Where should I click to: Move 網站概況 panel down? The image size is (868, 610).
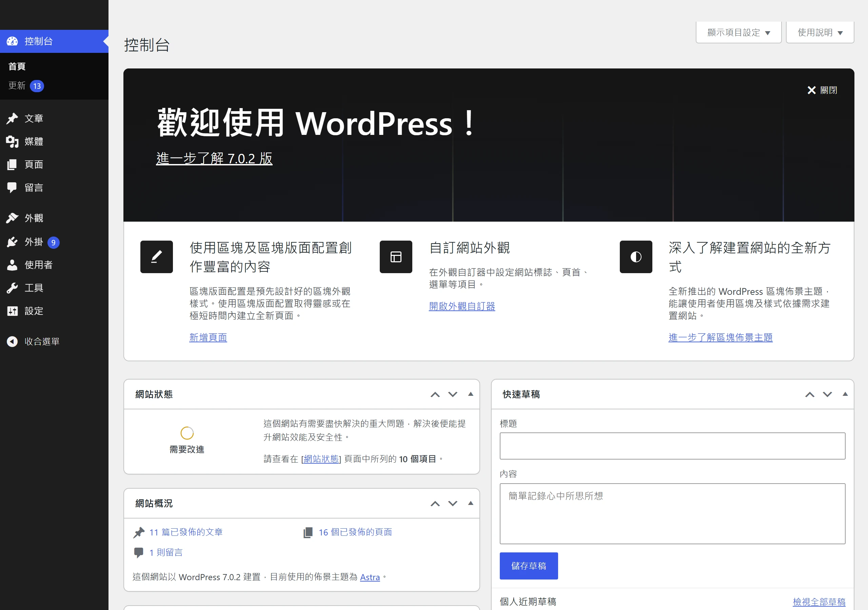pyautogui.click(x=453, y=504)
